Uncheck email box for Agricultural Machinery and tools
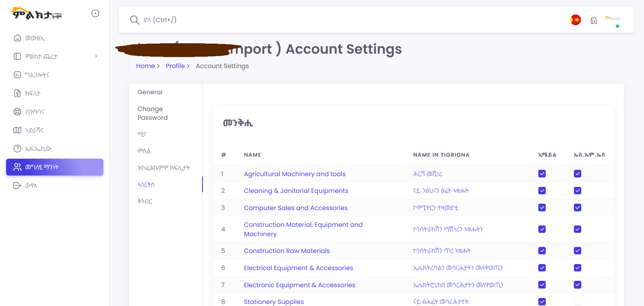The image size is (644, 306). click(542, 174)
